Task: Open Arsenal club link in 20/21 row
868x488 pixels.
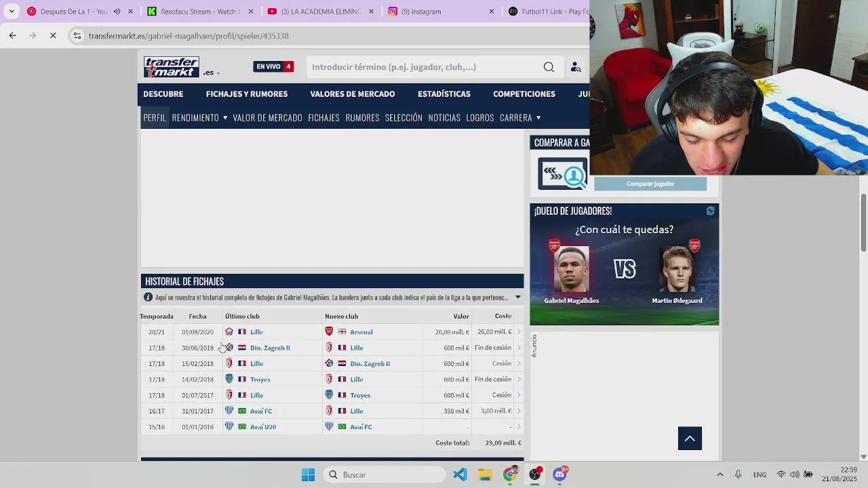Action: [x=361, y=332]
